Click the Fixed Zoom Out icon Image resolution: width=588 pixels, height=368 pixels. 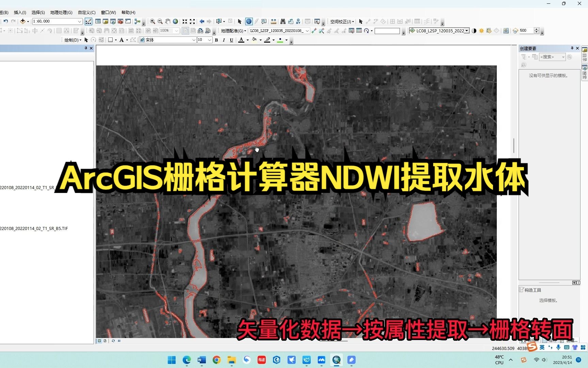pyautogui.click(x=192, y=21)
